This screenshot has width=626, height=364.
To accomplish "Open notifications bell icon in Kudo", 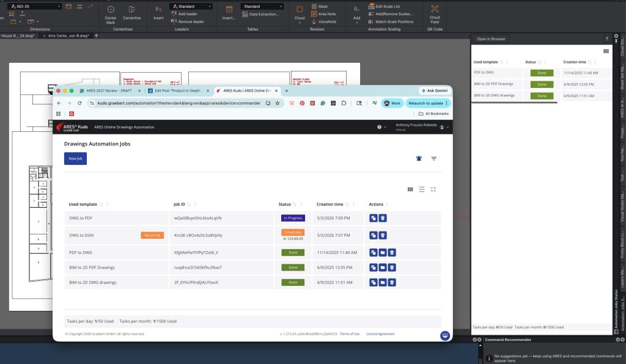I will (x=419, y=159).
